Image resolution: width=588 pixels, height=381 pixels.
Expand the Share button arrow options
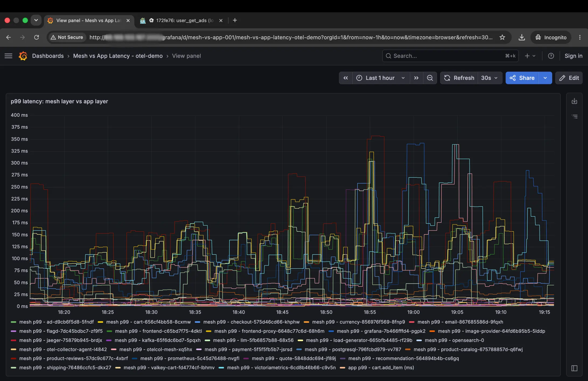(545, 78)
